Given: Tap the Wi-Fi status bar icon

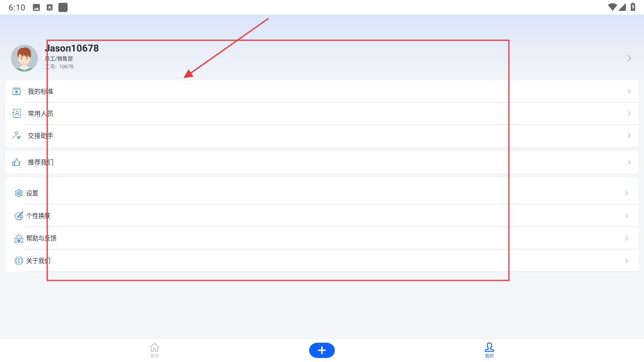Looking at the screenshot, I should coord(613,7).
